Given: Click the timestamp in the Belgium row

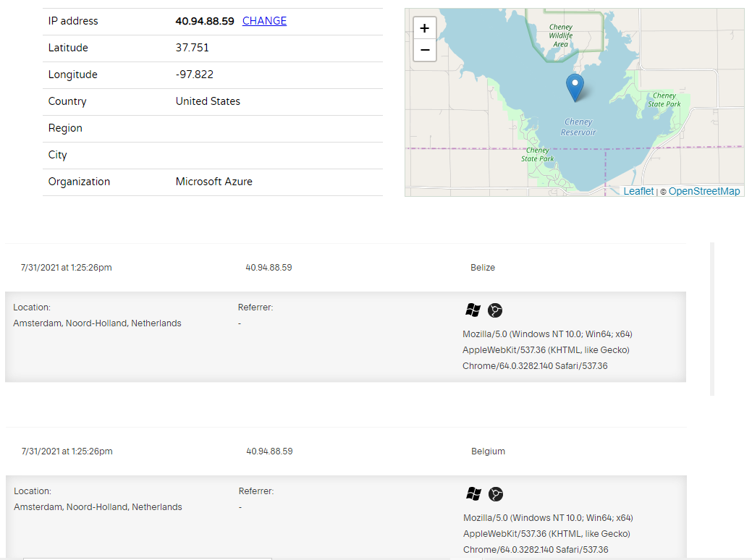Looking at the screenshot, I should 67,451.
